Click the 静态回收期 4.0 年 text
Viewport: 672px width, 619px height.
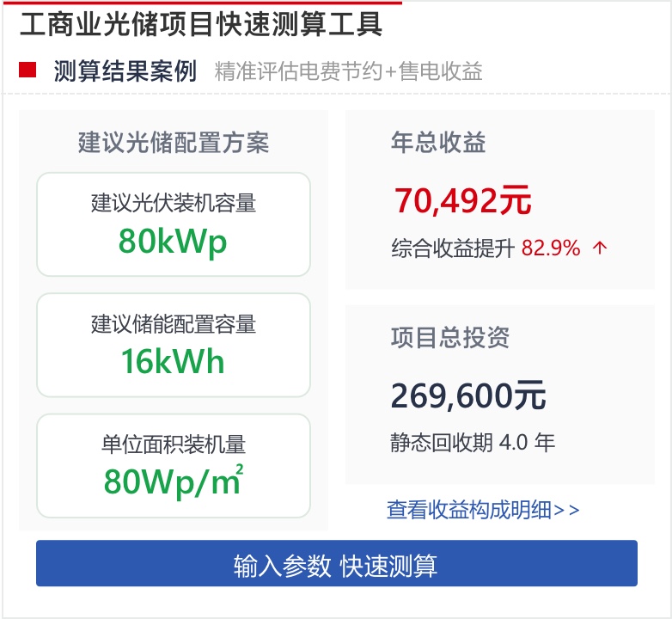click(x=473, y=443)
